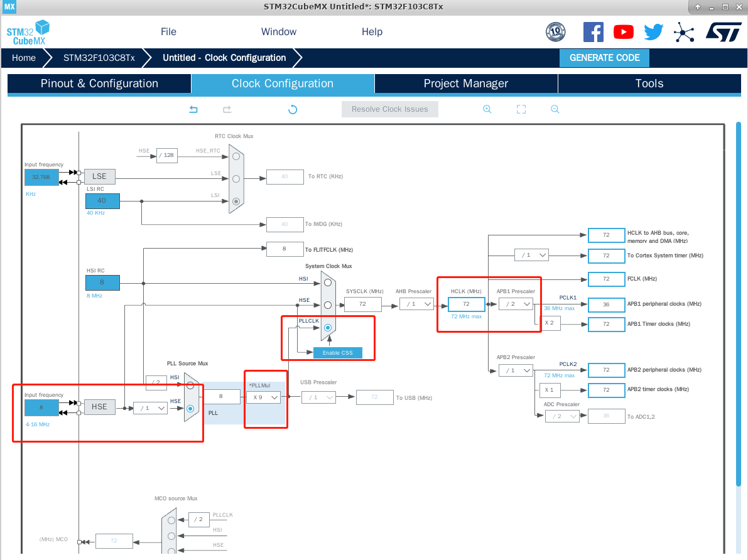Image resolution: width=748 pixels, height=560 pixels.
Task: Switch to the Tools tab
Action: click(x=649, y=83)
